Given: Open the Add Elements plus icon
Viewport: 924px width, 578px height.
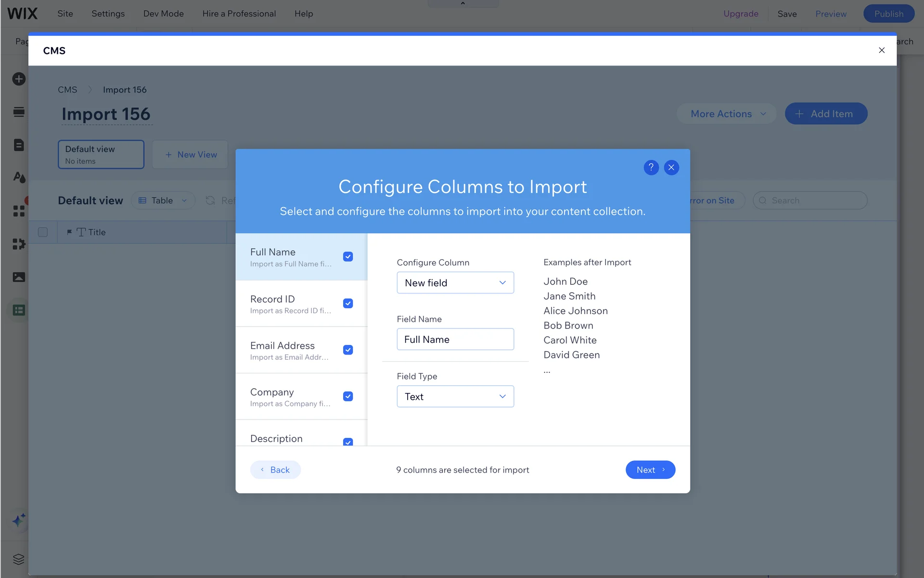Looking at the screenshot, I should point(19,79).
